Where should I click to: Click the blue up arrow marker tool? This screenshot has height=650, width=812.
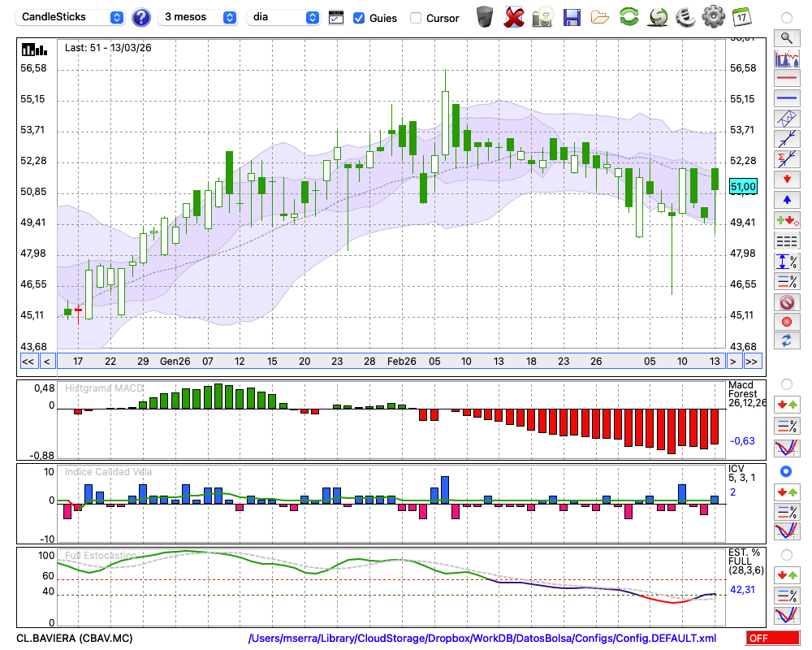pos(787,200)
